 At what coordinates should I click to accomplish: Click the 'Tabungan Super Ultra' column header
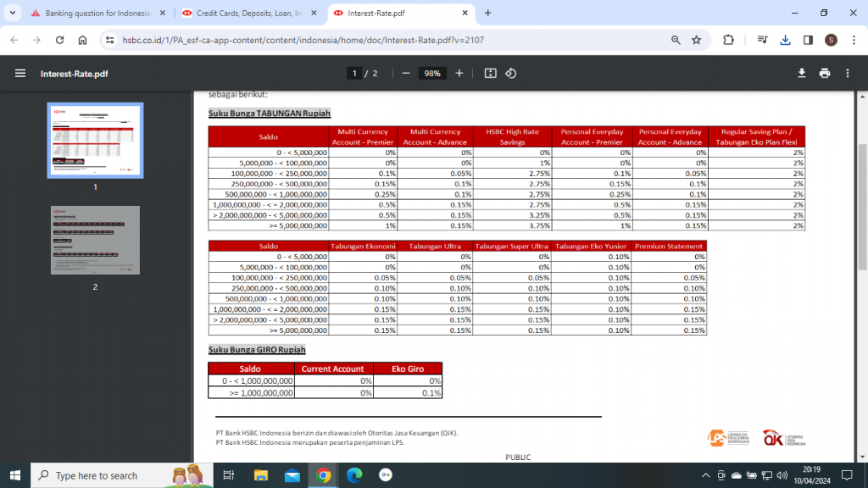(x=511, y=247)
